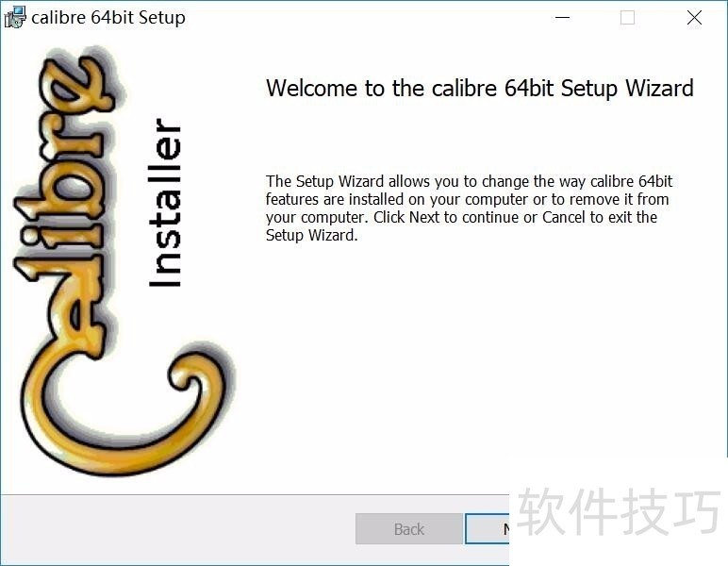Screen dimensions: 728x566
Task: Click the disabled Back button
Action: click(x=409, y=529)
